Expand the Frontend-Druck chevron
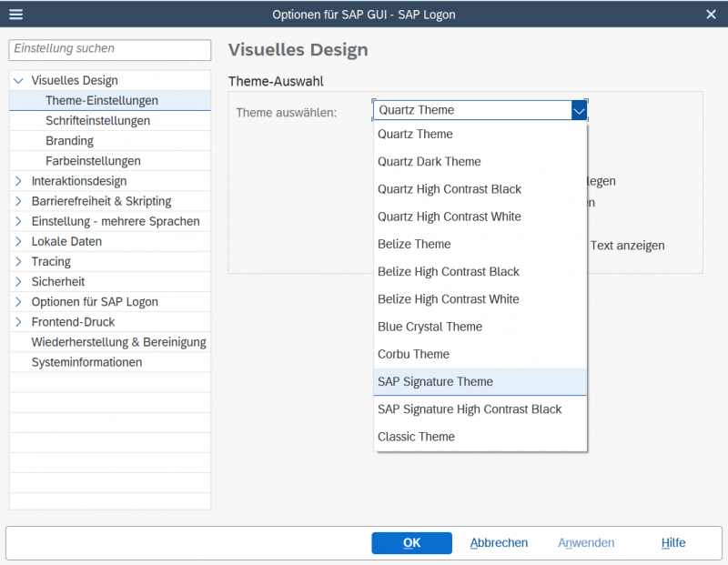This screenshot has width=728, height=565. pyautogui.click(x=18, y=322)
